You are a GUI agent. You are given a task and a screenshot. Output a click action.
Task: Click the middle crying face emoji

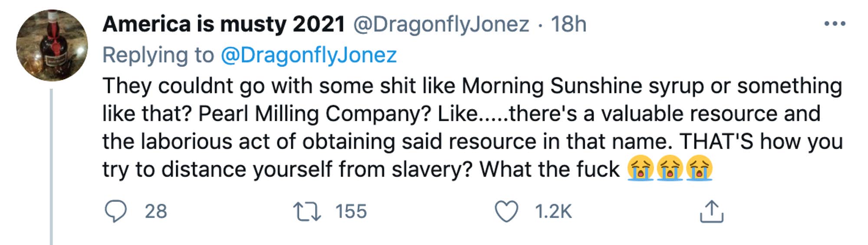pos(670,168)
